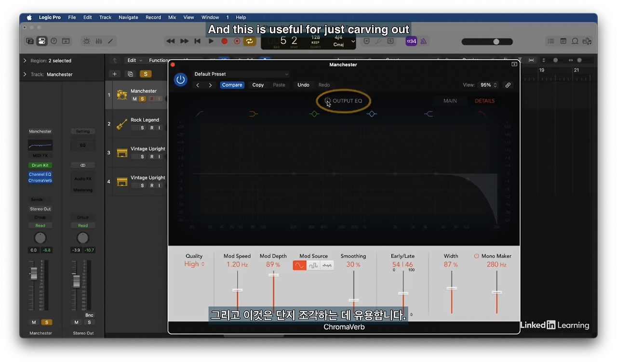Click the plugin link chain icon
Image resolution: width=617 pixels, height=364 pixels.
[508, 85]
